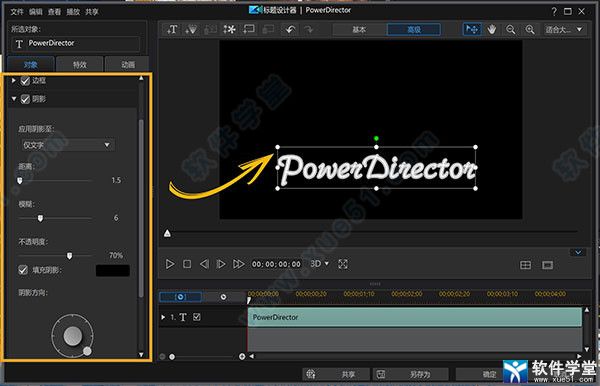Open the 共享 menu
This screenshot has height=386, width=600.
(92, 12)
